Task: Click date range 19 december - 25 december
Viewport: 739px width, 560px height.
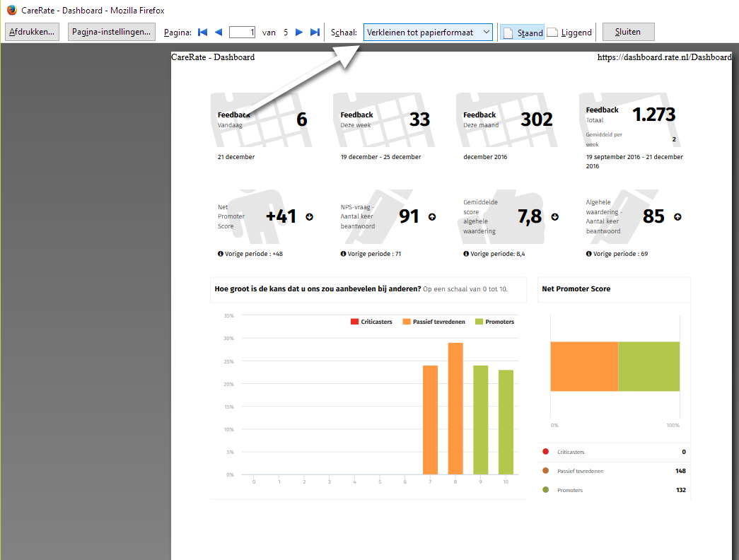Action: (x=380, y=157)
